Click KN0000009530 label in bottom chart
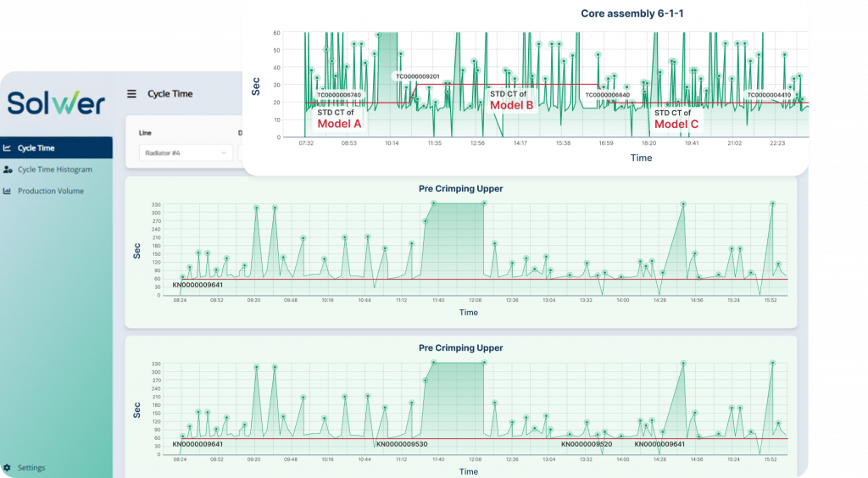The width and height of the screenshot is (868, 478). point(402,444)
